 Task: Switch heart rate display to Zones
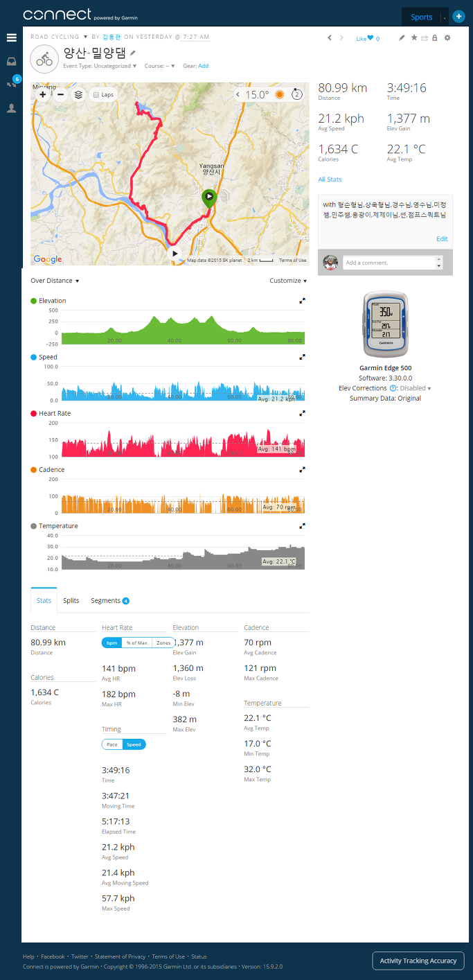click(x=163, y=643)
